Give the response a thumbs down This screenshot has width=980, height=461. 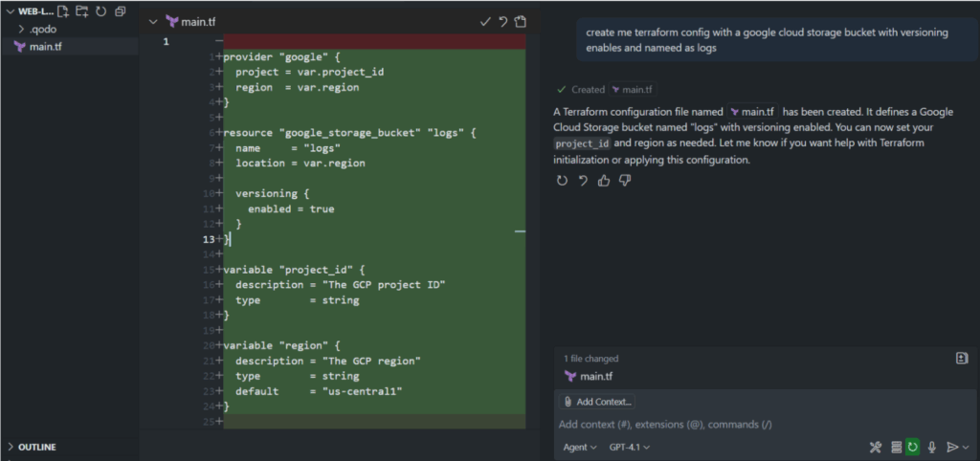(625, 181)
